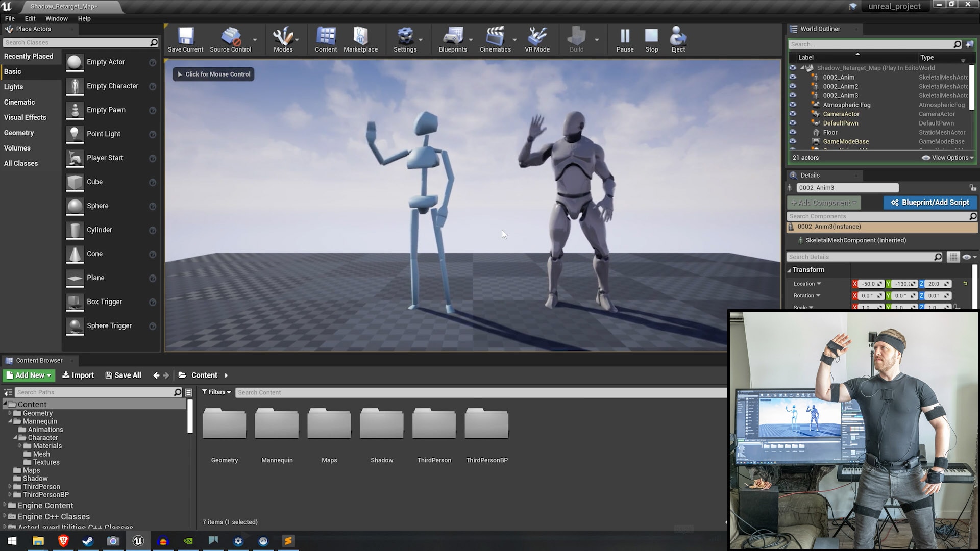This screenshot has height=551, width=980.
Task: Click the Build icon to build lighting
Action: [575, 37]
